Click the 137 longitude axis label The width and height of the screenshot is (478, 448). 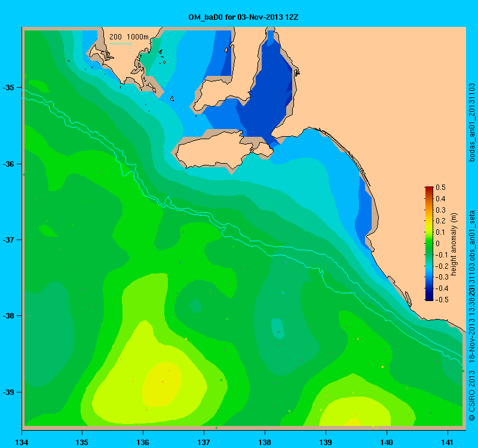(204, 442)
